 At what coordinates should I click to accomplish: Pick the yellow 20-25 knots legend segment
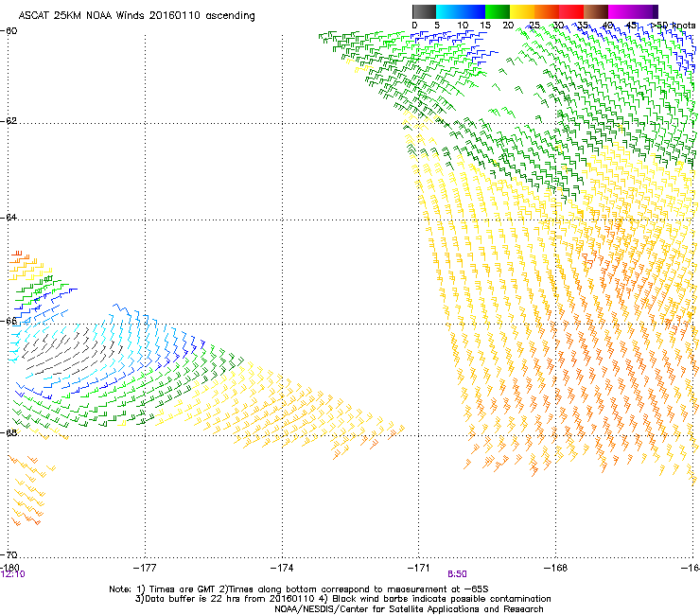[522, 11]
